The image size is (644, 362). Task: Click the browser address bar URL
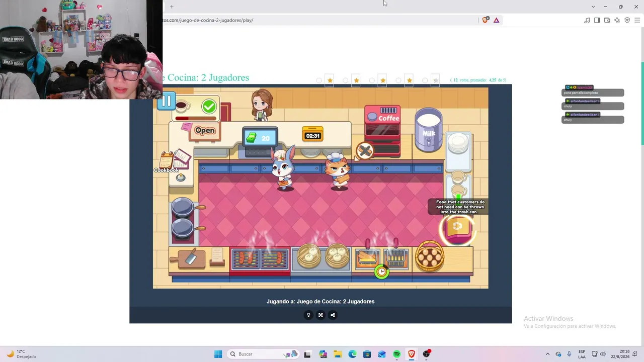pyautogui.click(x=208, y=20)
